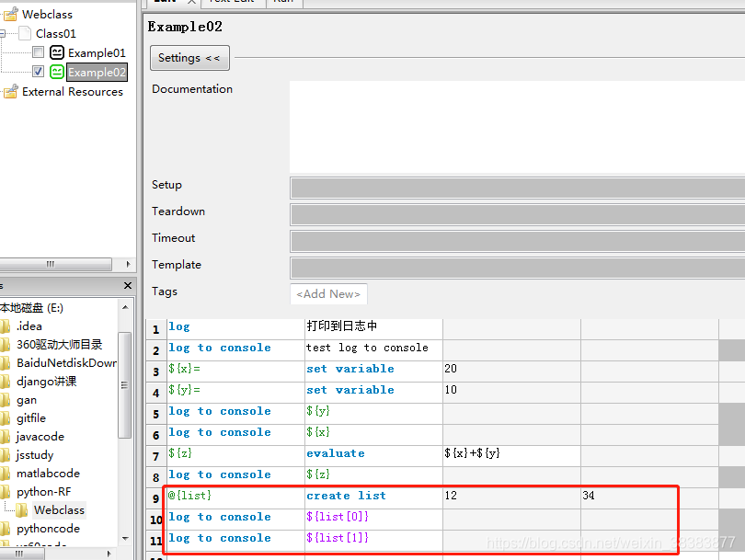Viewport: 745px width, 560px height.
Task: Click the green Example02 robot icon
Action: pyautogui.click(x=57, y=72)
